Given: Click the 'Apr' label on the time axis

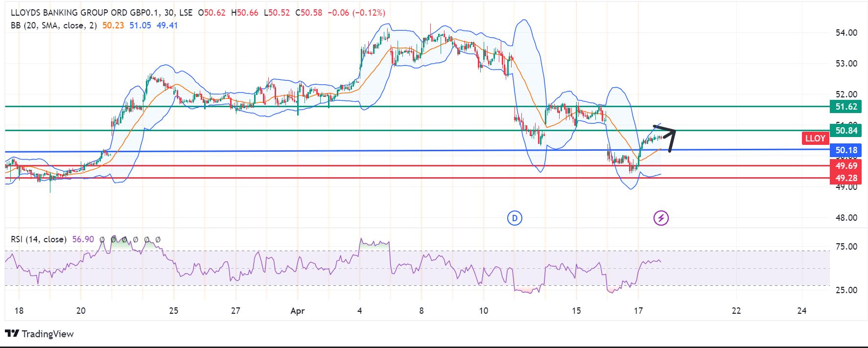Looking at the screenshot, I should pos(297,311).
